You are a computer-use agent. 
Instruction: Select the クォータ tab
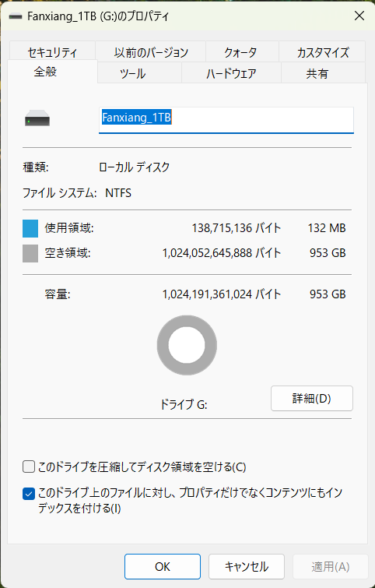point(242,52)
